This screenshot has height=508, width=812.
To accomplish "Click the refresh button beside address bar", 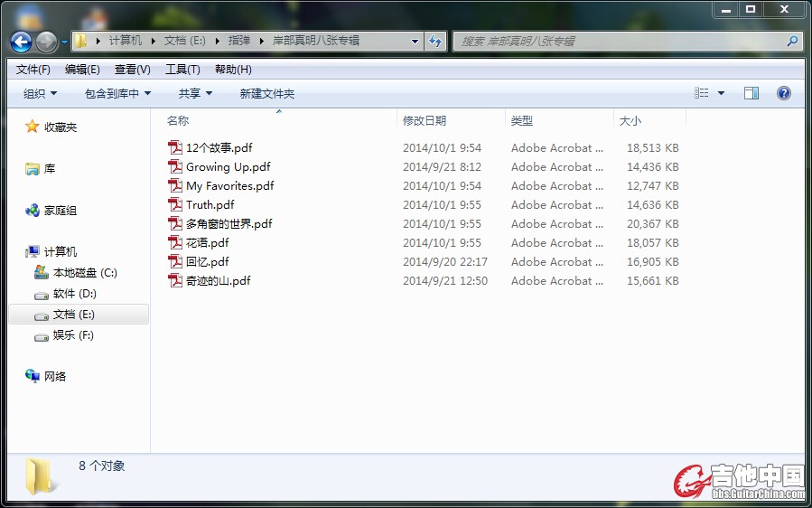I will [x=436, y=41].
